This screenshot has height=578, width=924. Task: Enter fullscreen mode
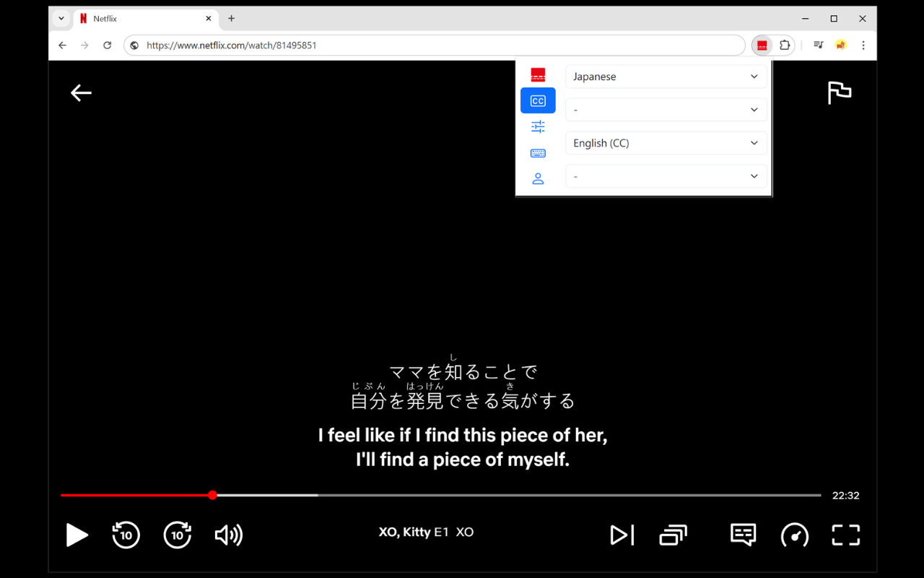tap(845, 535)
